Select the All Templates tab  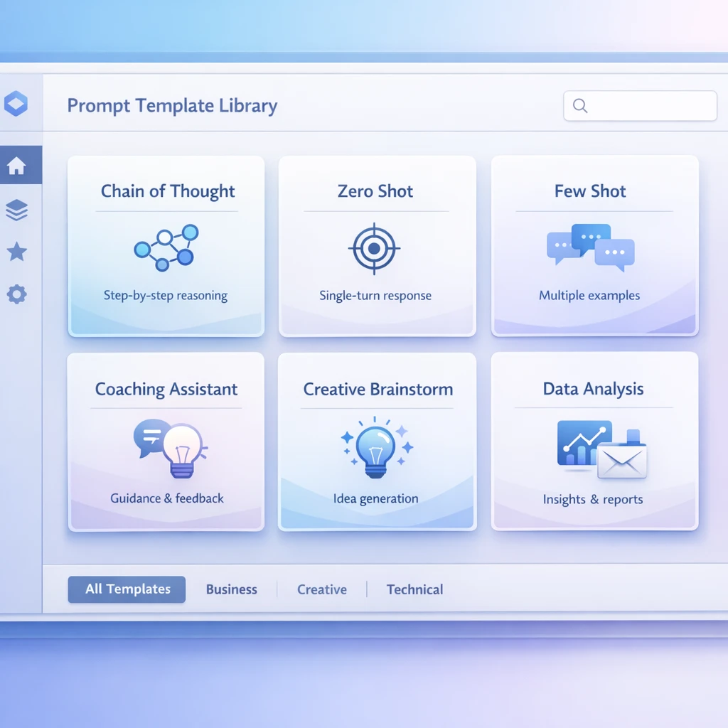(127, 589)
